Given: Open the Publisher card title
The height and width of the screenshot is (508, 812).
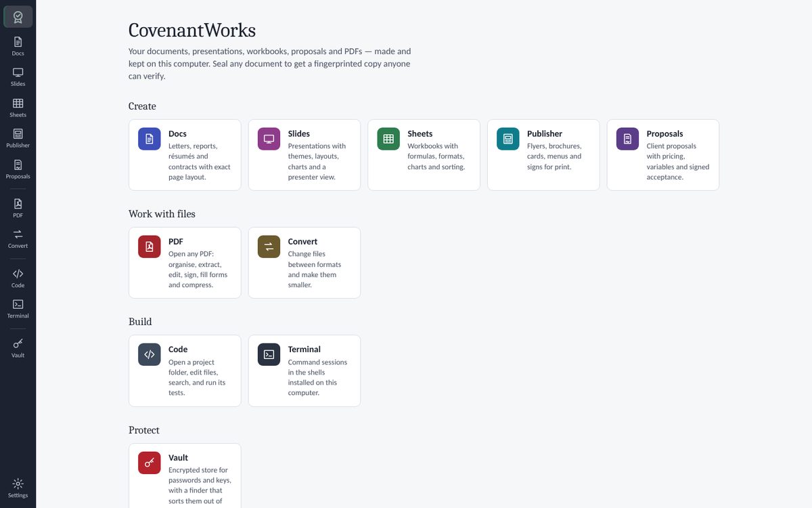Looking at the screenshot, I should point(545,133).
